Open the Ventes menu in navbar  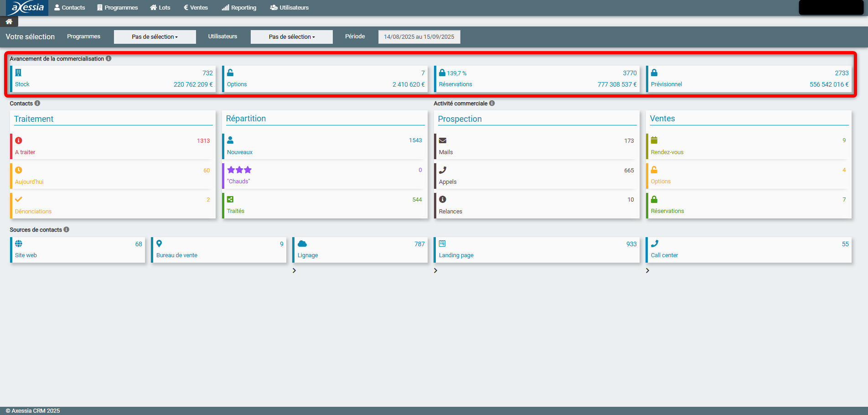coord(196,8)
